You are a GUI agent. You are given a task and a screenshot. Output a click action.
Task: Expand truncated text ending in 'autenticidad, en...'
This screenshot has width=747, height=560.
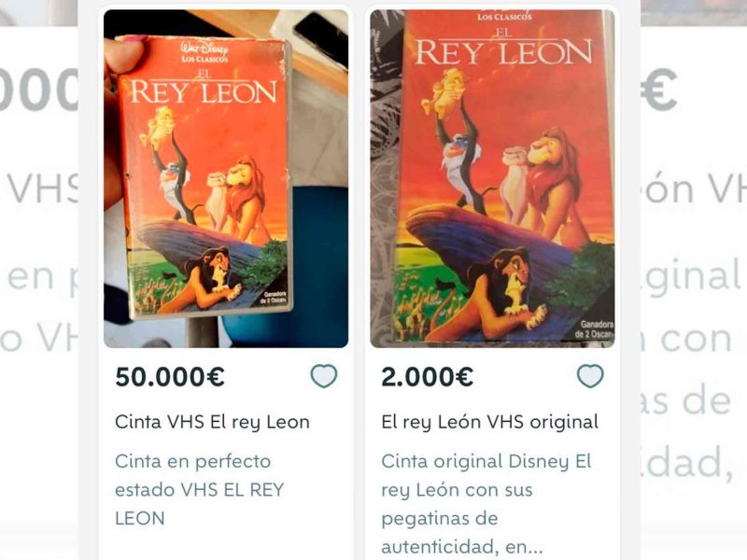tap(462, 547)
